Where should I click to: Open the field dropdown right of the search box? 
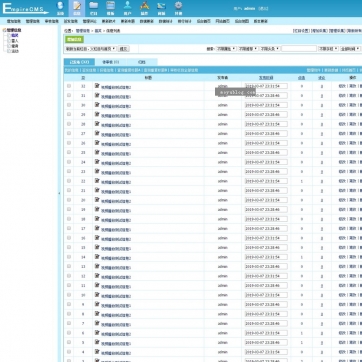pyautogui.click(x=328, y=49)
